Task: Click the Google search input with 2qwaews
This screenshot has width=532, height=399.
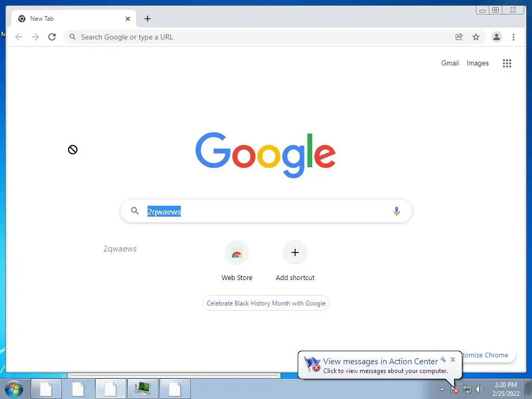Action: click(267, 211)
